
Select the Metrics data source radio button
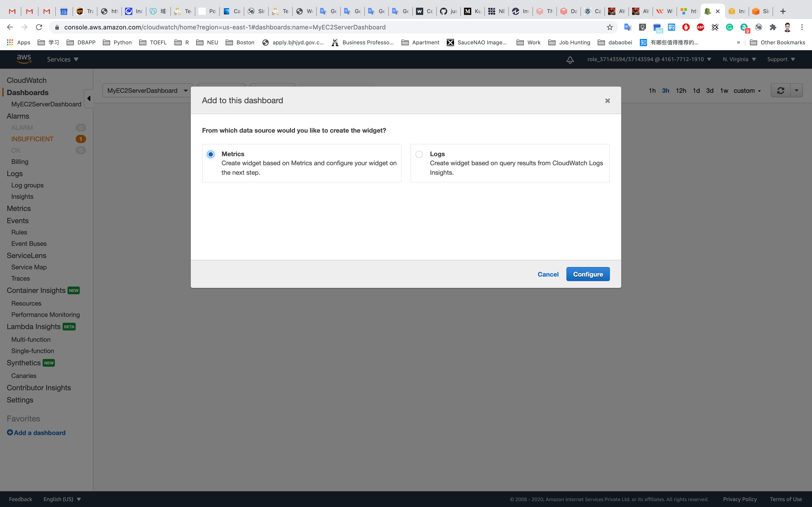pyautogui.click(x=211, y=154)
